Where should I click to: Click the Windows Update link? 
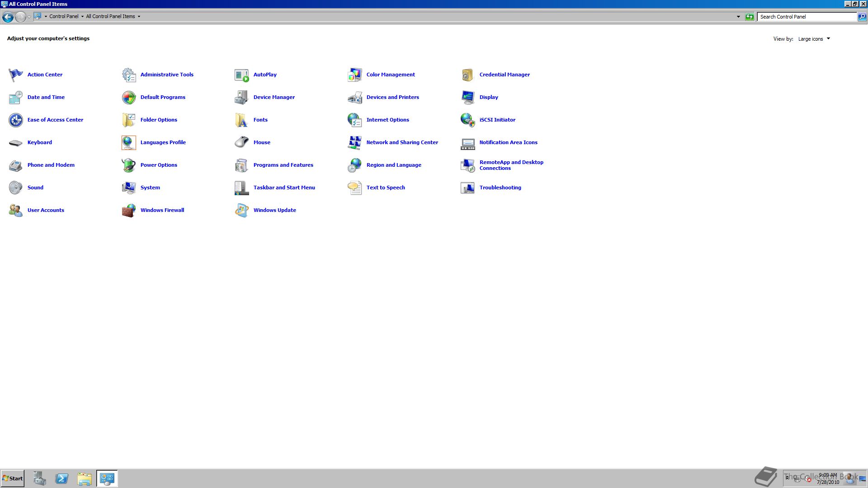point(275,210)
